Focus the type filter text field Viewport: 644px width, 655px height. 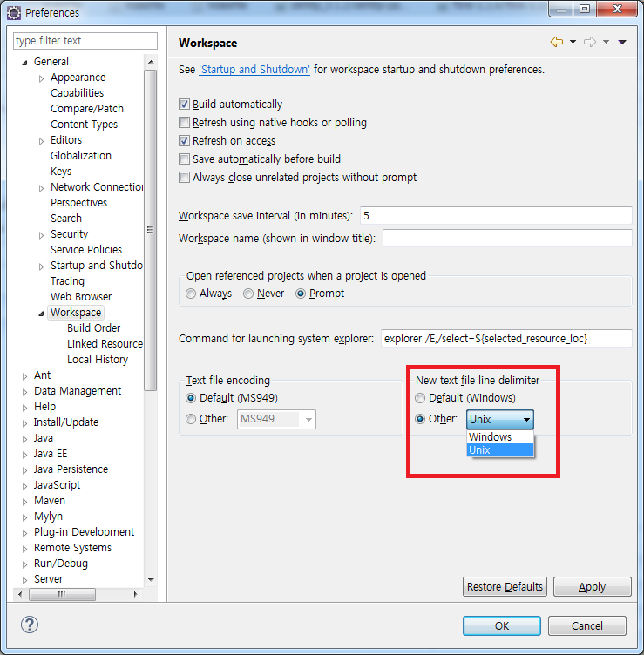tap(85, 41)
